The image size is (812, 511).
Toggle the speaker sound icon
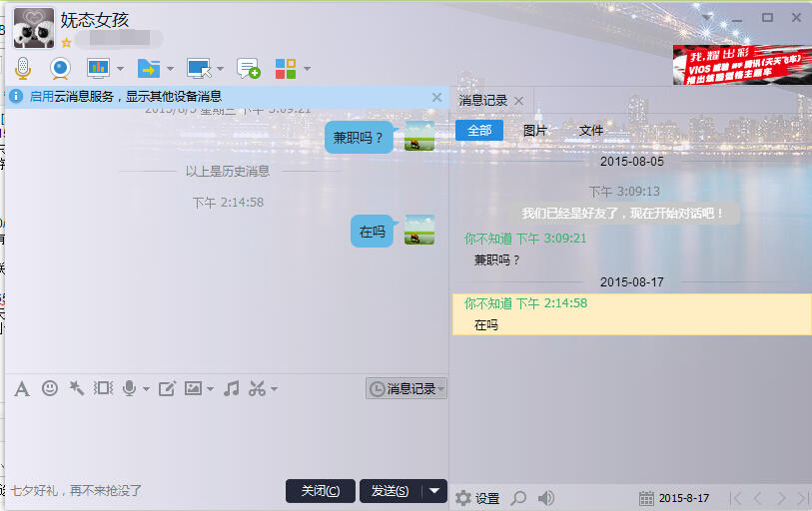(x=546, y=498)
